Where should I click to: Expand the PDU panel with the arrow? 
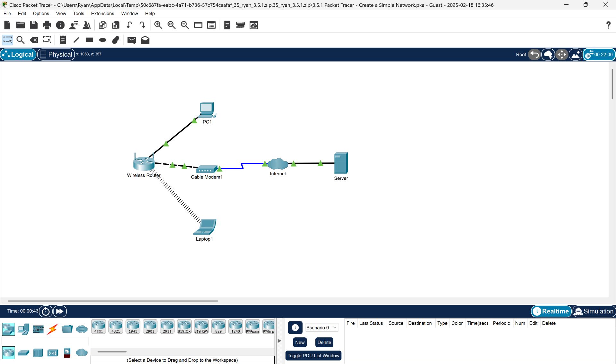pos(279,341)
